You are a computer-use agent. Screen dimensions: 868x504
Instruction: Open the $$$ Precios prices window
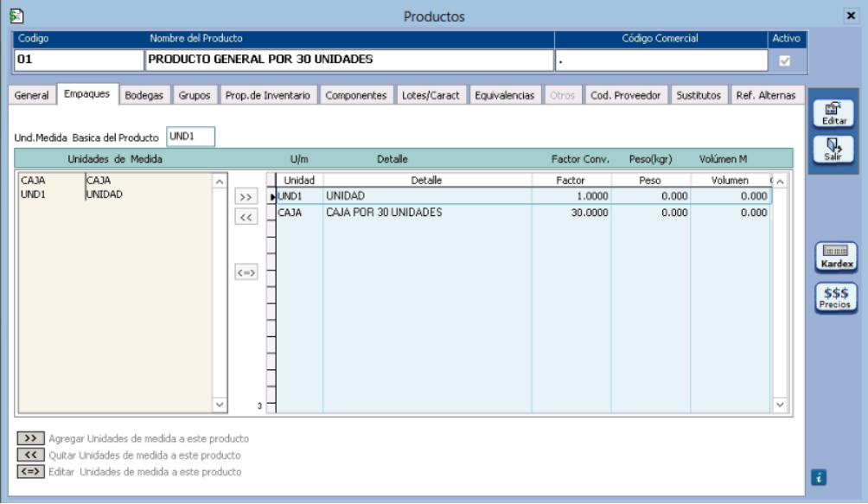[836, 297]
